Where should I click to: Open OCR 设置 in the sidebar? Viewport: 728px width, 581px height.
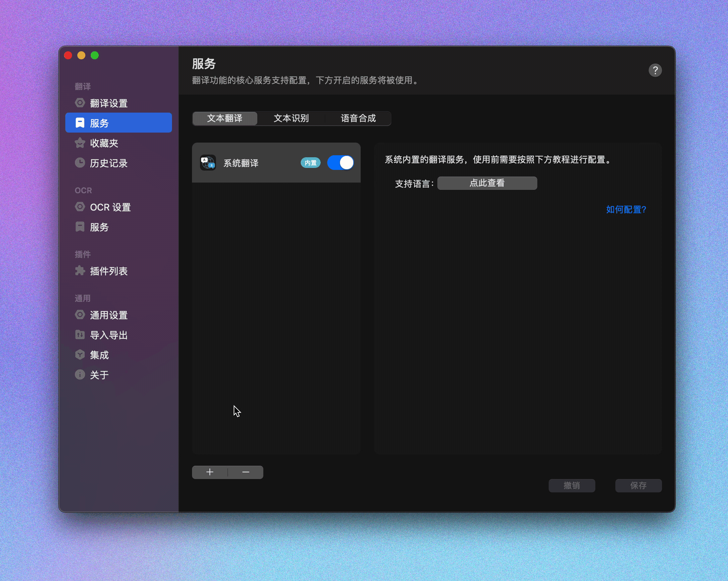pos(110,207)
